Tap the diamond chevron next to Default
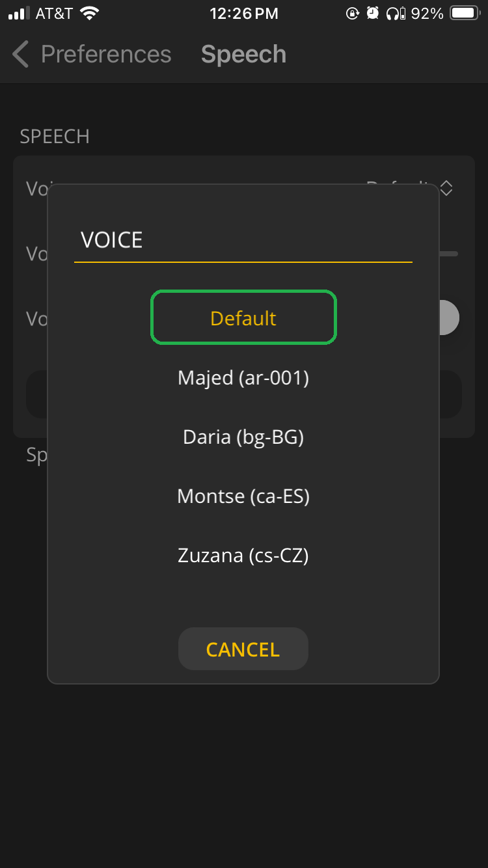The height and width of the screenshot is (868, 488). 446,188
